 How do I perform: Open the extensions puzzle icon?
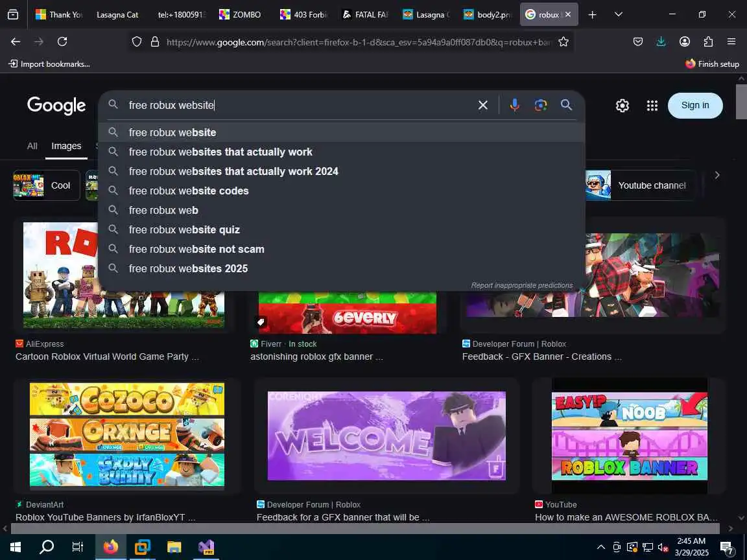pos(708,42)
